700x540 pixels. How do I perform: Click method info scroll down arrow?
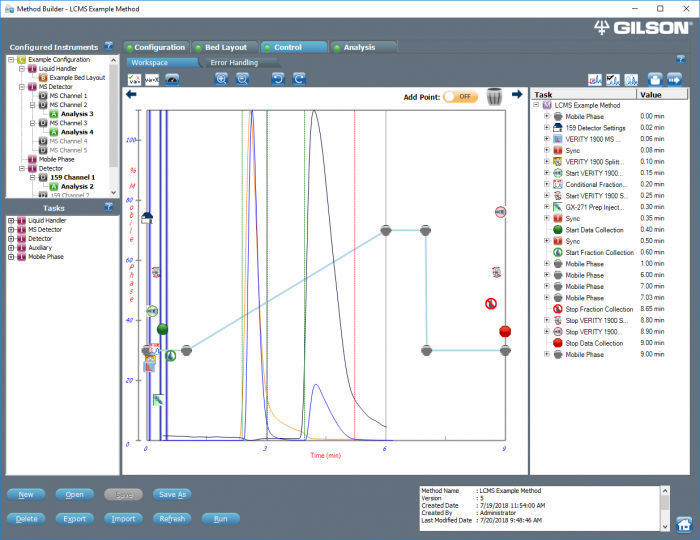coord(665,527)
